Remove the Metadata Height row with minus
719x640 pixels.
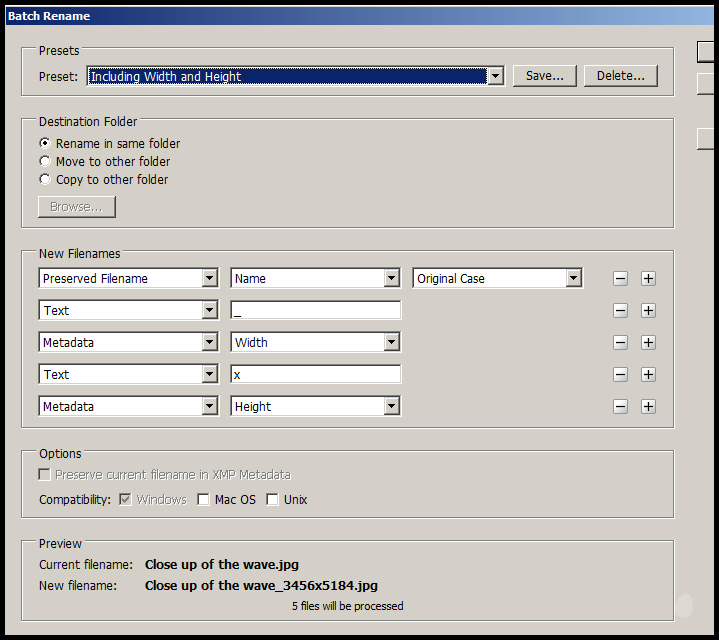click(620, 407)
